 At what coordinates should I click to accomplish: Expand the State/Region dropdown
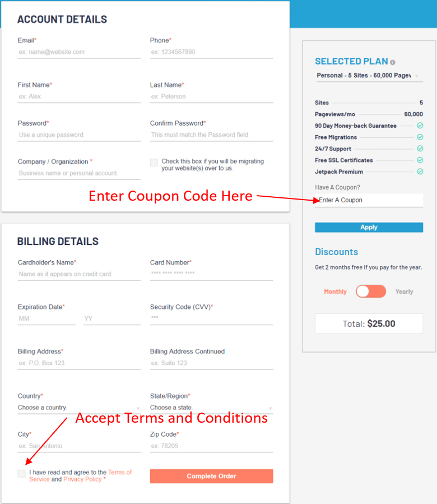pyautogui.click(x=211, y=408)
